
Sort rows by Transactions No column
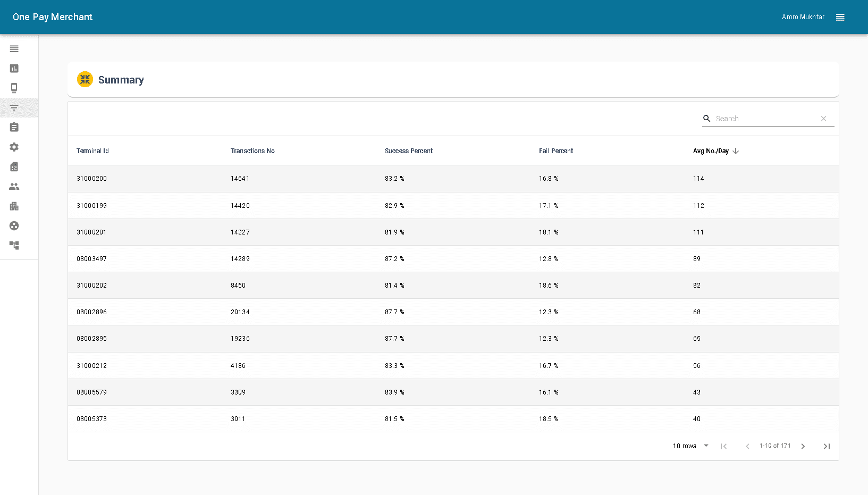click(252, 150)
